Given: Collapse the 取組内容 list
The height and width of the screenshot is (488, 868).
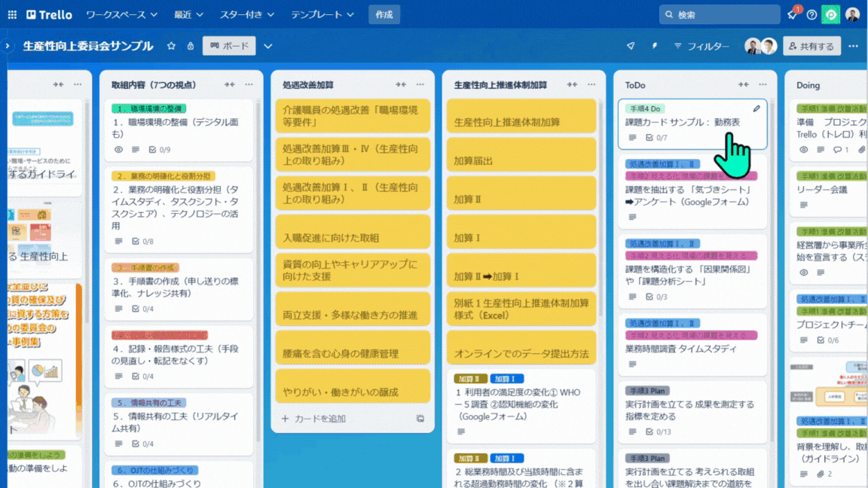Looking at the screenshot, I should click(x=229, y=84).
